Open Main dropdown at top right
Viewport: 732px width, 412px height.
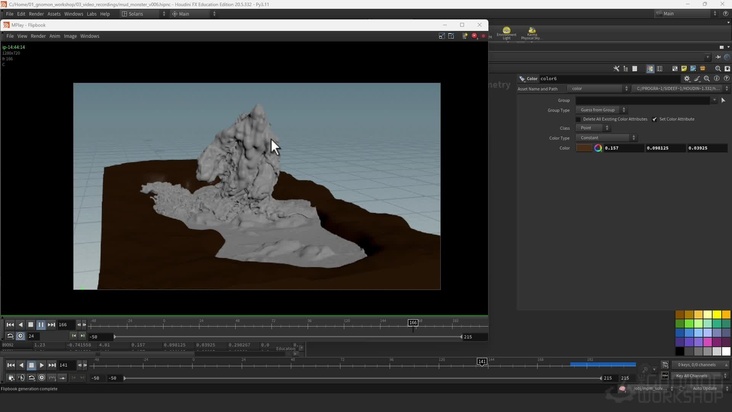(685, 14)
